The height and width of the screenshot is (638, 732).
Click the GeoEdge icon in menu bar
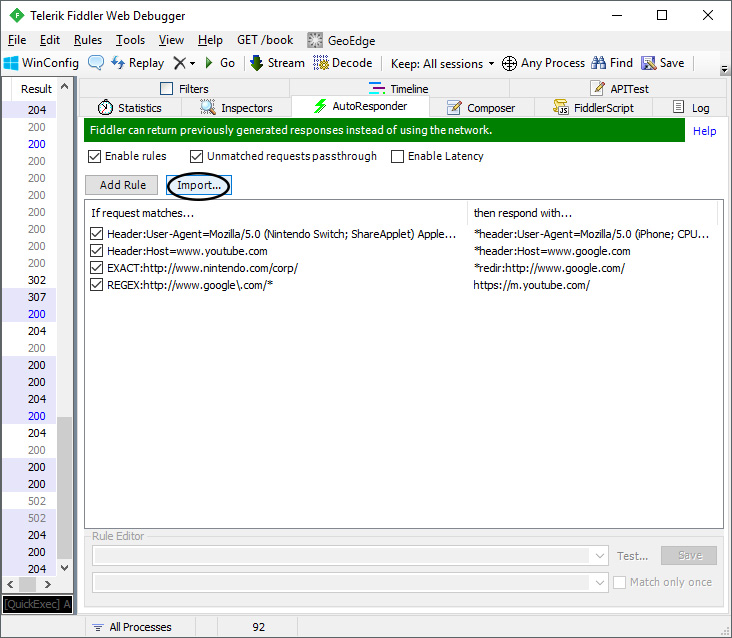coord(315,40)
